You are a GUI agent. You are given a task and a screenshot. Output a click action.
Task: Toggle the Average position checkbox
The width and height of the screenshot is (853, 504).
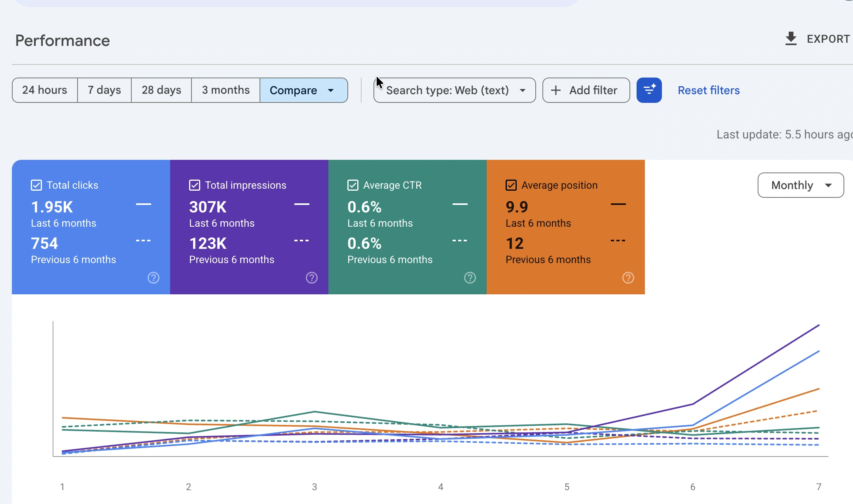(x=511, y=185)
